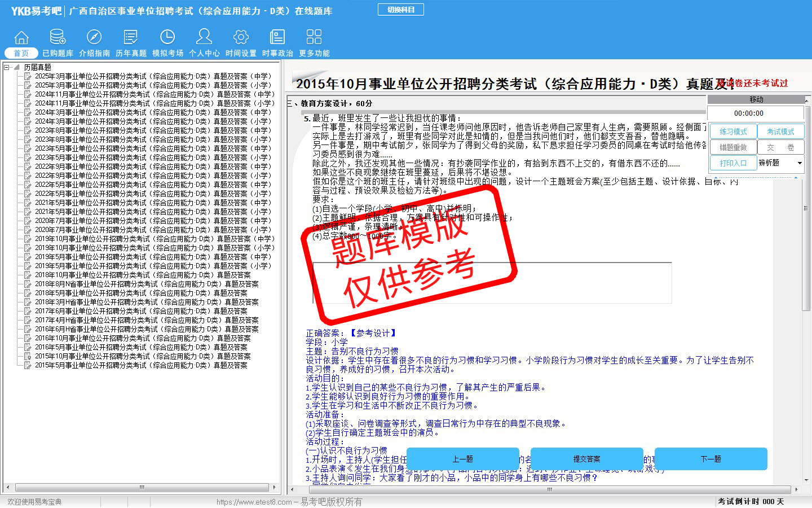Open the 辨析题 question type dropdown

pos(799,163)
